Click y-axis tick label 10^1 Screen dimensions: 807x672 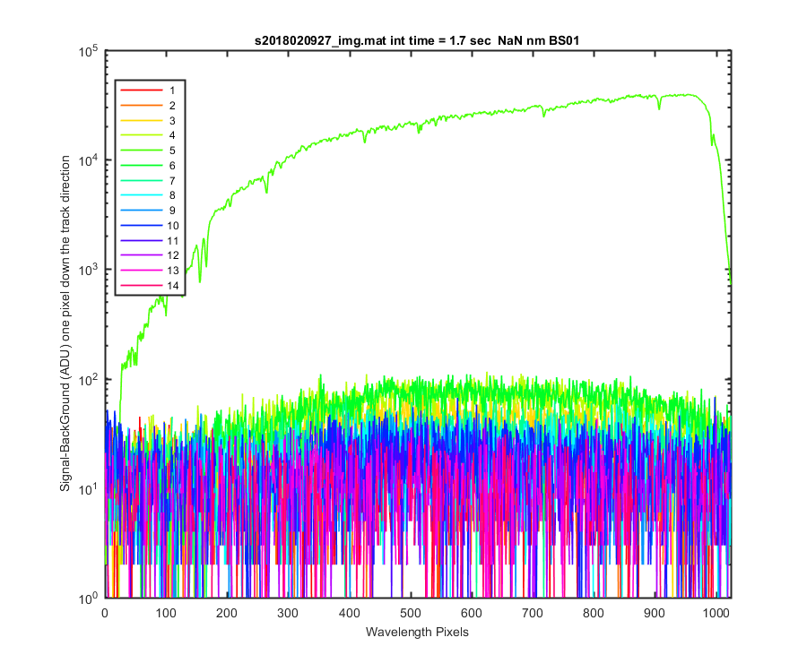coord(88,489)
